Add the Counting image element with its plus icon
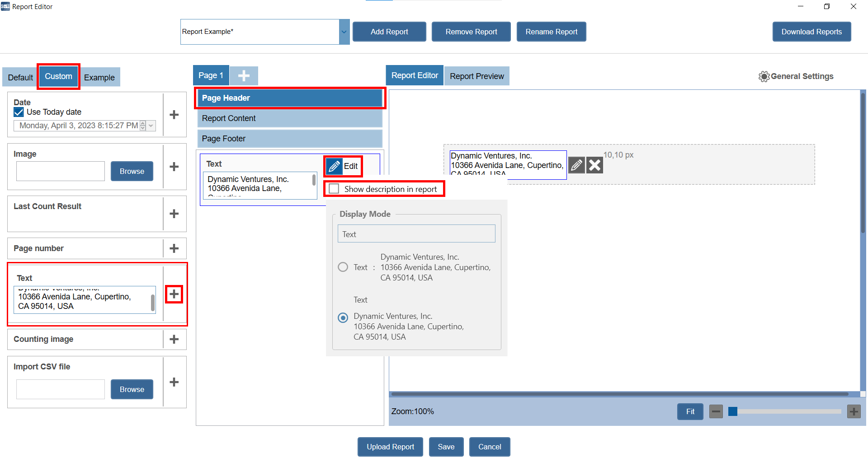Screen dimensions: 868x462 coord(174,339)
